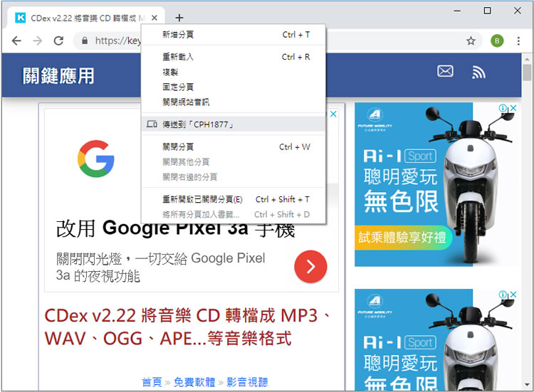
Task: Minimize the Chrome window
Action: (x=457, y=11)
